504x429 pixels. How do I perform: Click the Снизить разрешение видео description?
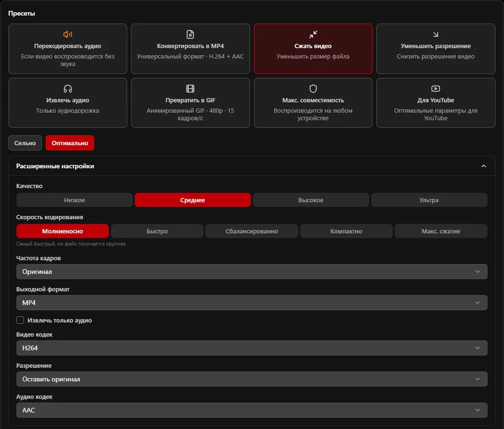[x=436, y=56]
